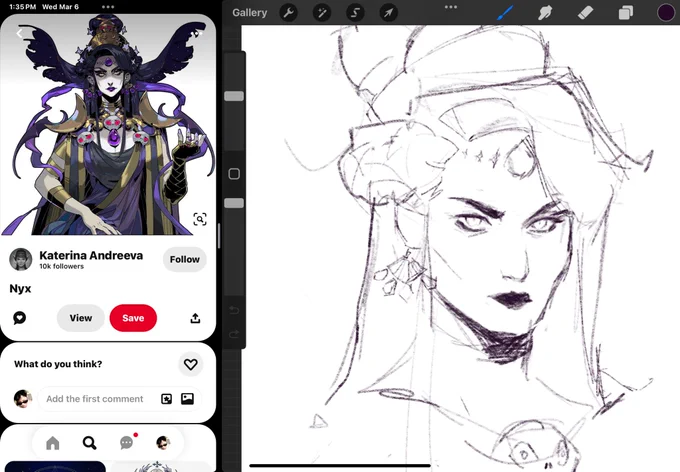Screen dimensions: 680x472
Task: Tap the '10k followers' text
Action: pos(62,266)
